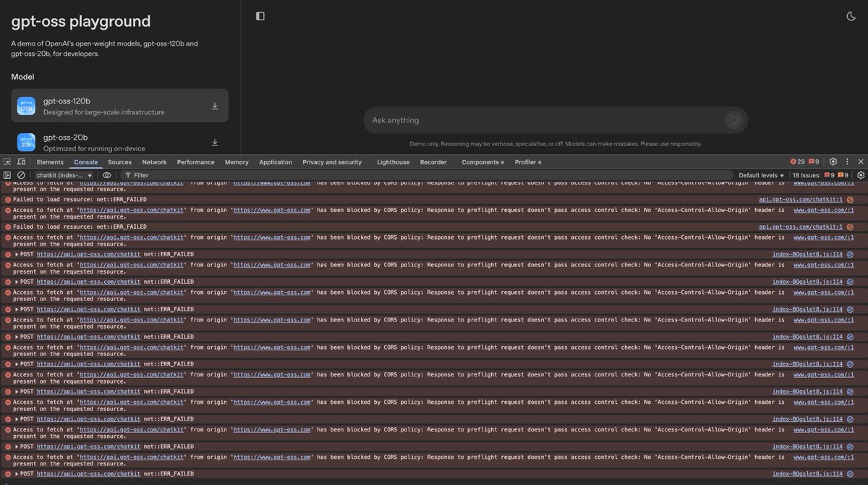Click the 'Optimized for running on-device' text
The height and width of the screenshot is (485, 868).
[x=94, y=148]
